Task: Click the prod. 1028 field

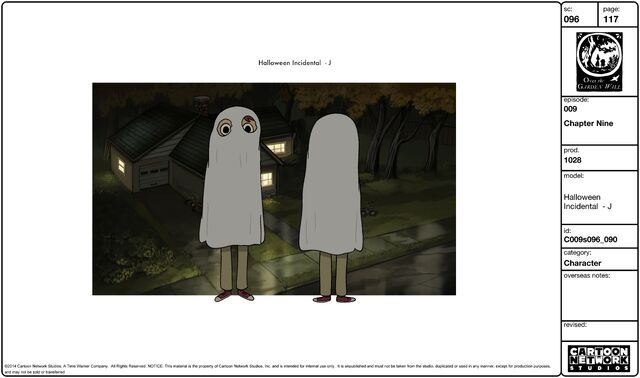Action: tap(599, 158)
